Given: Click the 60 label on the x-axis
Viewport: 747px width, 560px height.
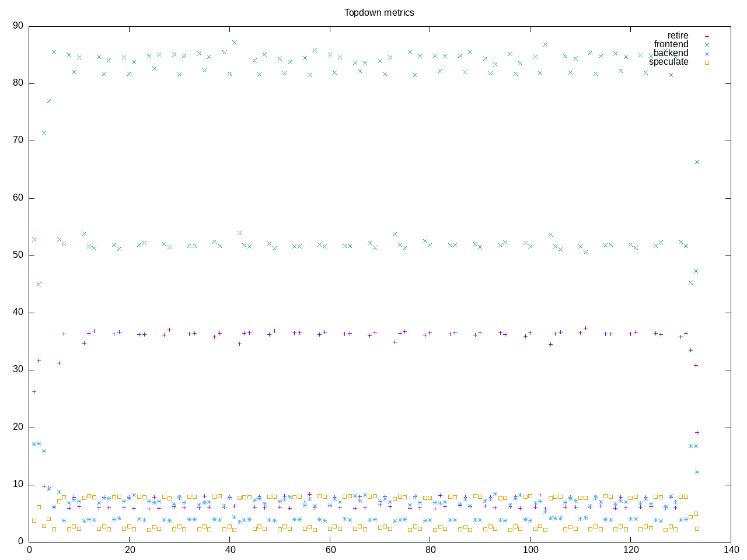Looking at the screenshot, I should [330, 550].
